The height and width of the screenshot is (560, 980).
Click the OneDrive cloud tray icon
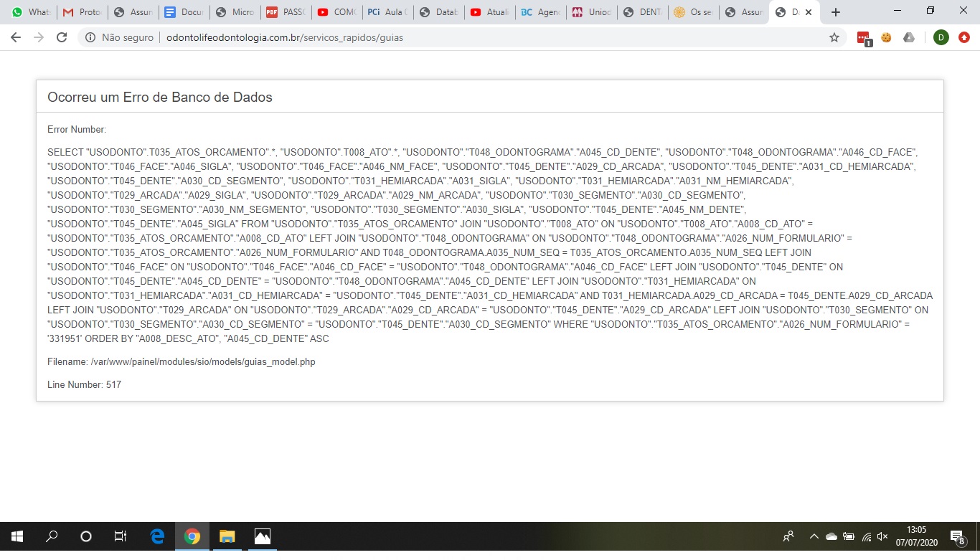831,536
